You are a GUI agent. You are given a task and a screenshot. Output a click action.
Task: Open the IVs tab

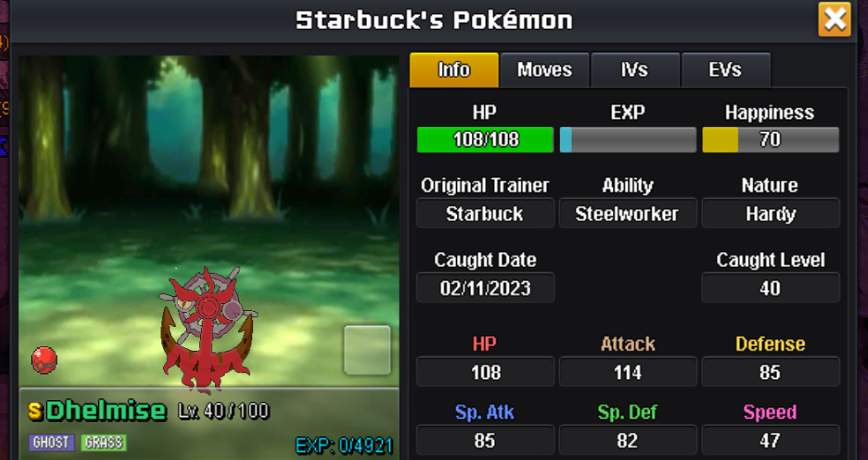[635, 70]
